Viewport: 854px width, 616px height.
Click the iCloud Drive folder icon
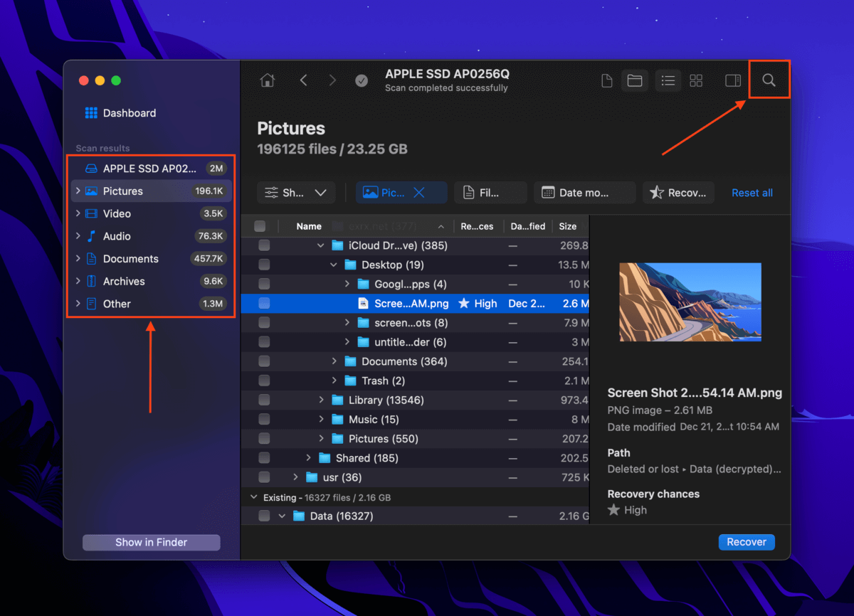[x=337, y=245]
